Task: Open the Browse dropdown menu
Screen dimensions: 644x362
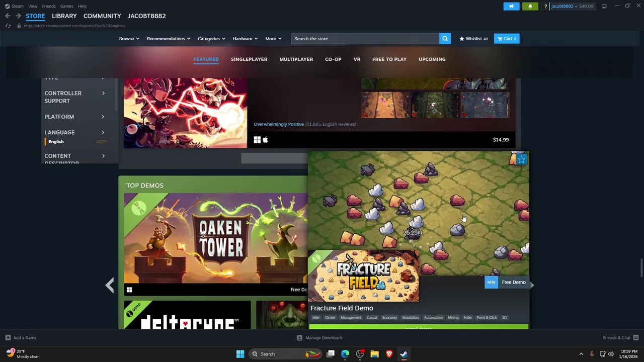Action: coord(129,39)
